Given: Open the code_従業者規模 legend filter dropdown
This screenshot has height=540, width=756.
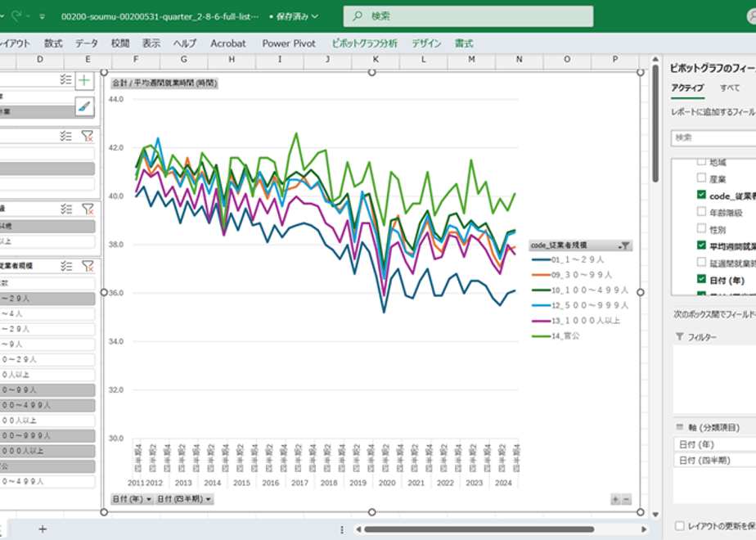Looking at the screenshot, I should 624,245.
